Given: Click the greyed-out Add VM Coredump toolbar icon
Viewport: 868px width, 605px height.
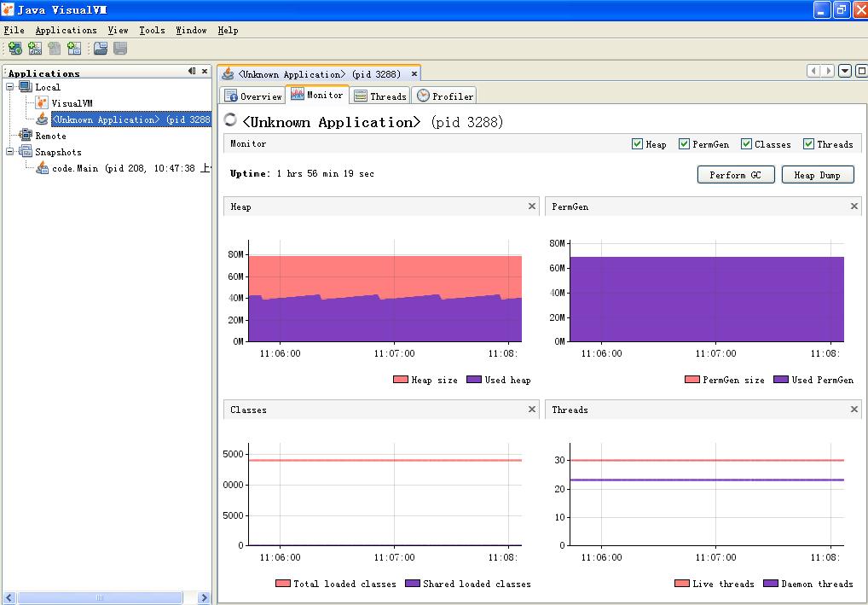Looking at the screenshot, I should 55,49.
